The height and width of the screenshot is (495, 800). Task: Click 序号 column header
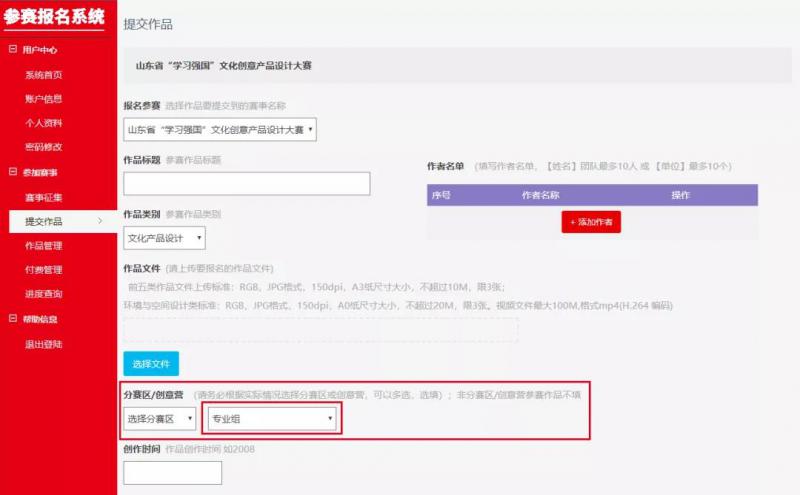(441, 195)
